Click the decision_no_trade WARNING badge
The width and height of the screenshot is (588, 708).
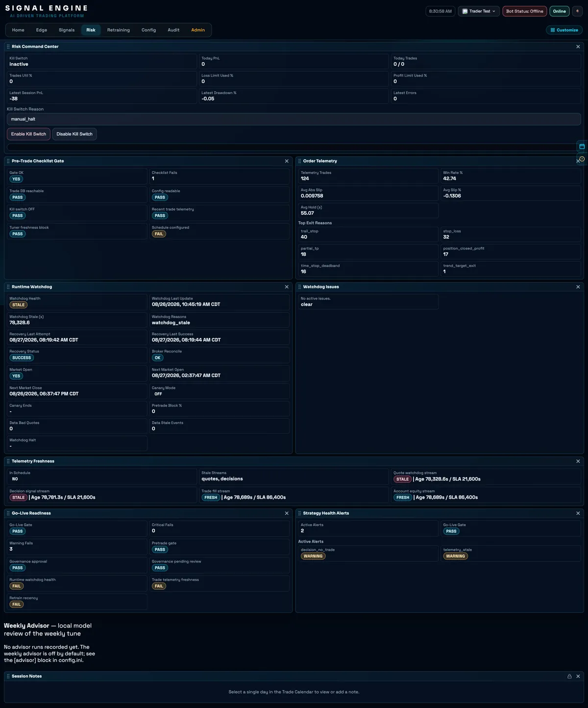pyautogui.click(x=313, y=556)
